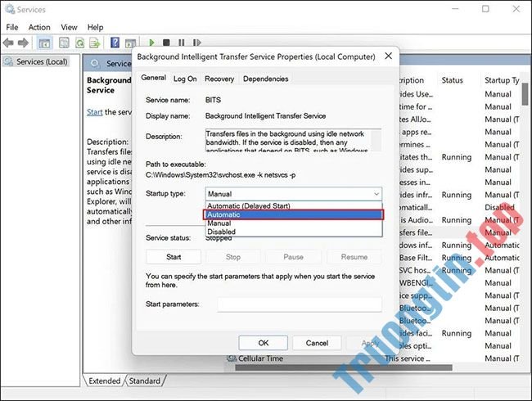Image resolution: width=532 pixels, height=401 pixels.
Task: Click the Base Filt... description cell
Action: point(416,258)
